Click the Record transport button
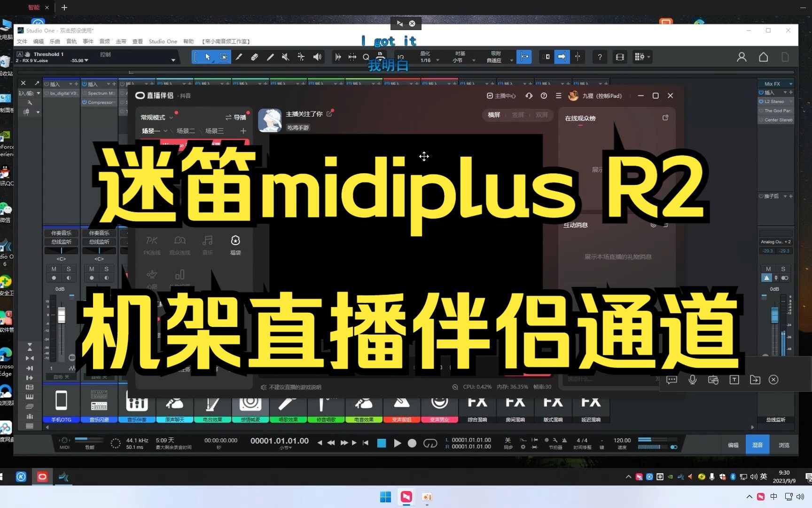812x508 pixels. tap(412, 443)
